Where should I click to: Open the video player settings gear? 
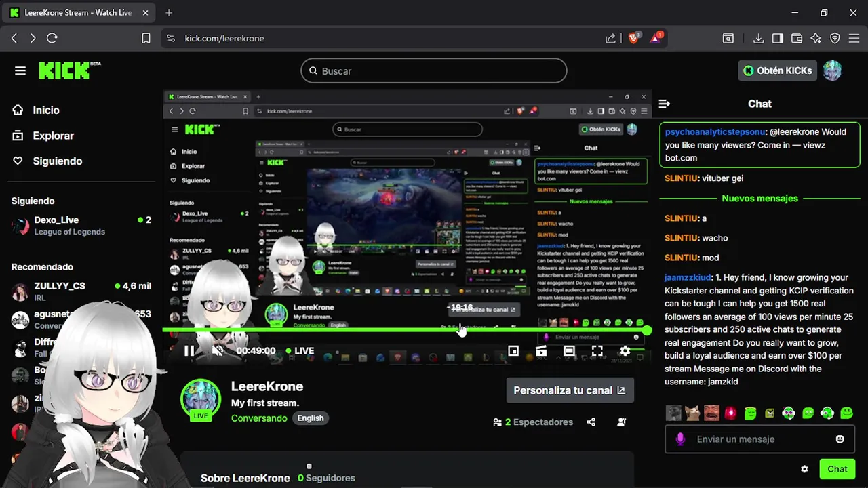[x=625, y=351]
